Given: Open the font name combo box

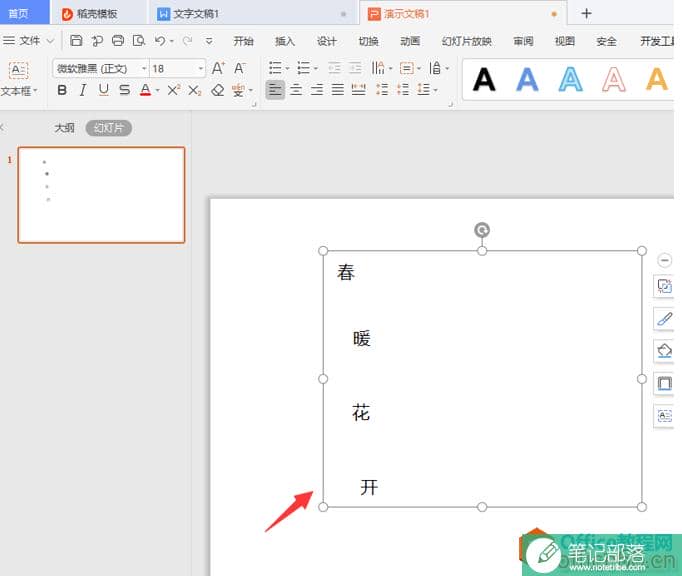Looking at the screenshot, I should click(101, 68).
